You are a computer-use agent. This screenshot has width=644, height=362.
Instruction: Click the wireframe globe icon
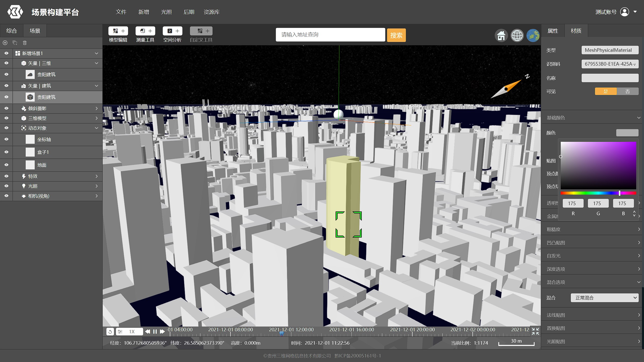(x=517, y=35)
